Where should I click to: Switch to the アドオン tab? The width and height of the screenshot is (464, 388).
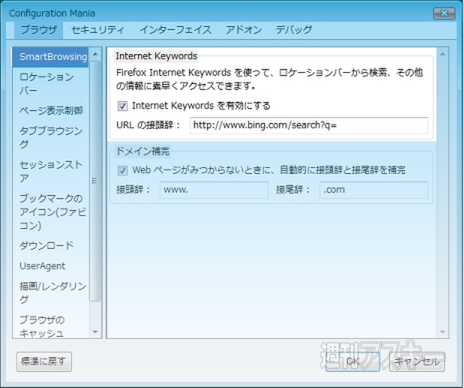tap(244, 30)
